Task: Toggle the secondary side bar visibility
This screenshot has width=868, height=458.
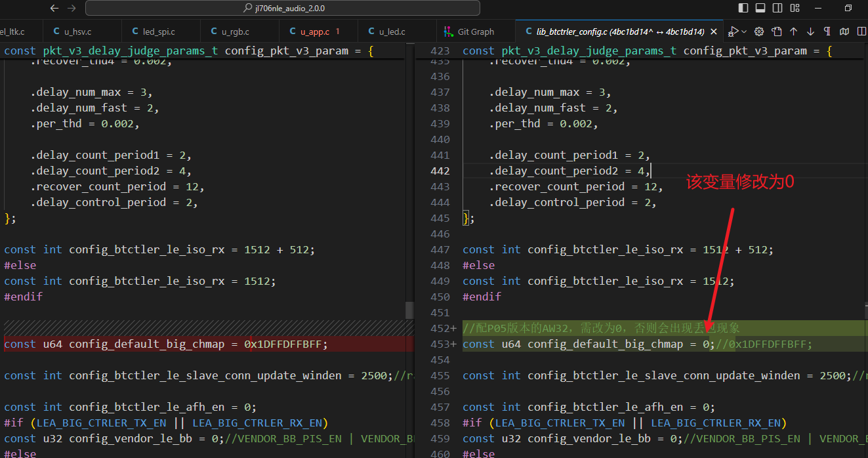Action: (777, 9)
